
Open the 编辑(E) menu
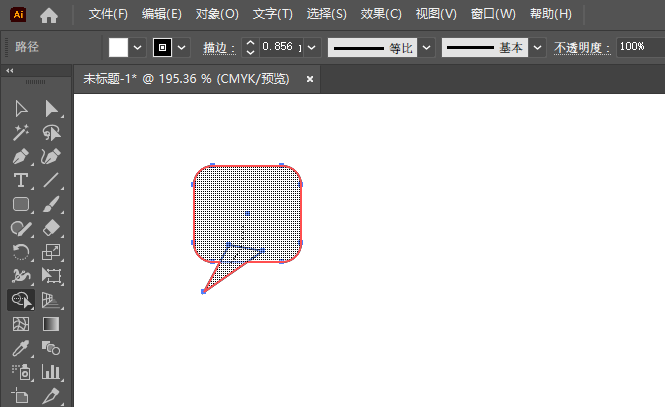[162, 14]
